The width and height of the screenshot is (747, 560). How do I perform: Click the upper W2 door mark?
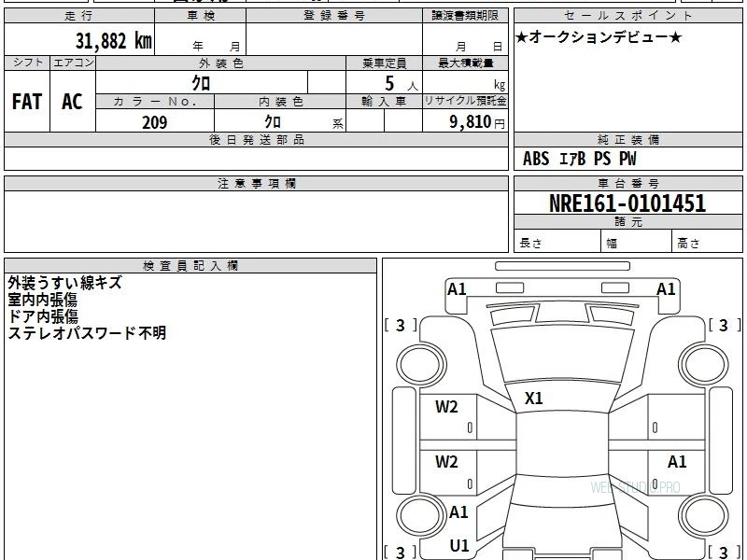446,407
